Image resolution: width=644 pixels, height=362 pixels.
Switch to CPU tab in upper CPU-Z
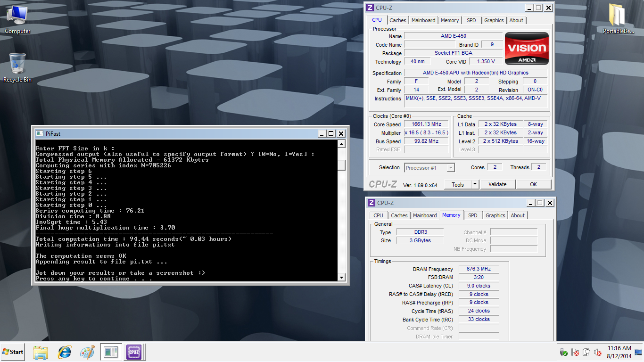377,20
